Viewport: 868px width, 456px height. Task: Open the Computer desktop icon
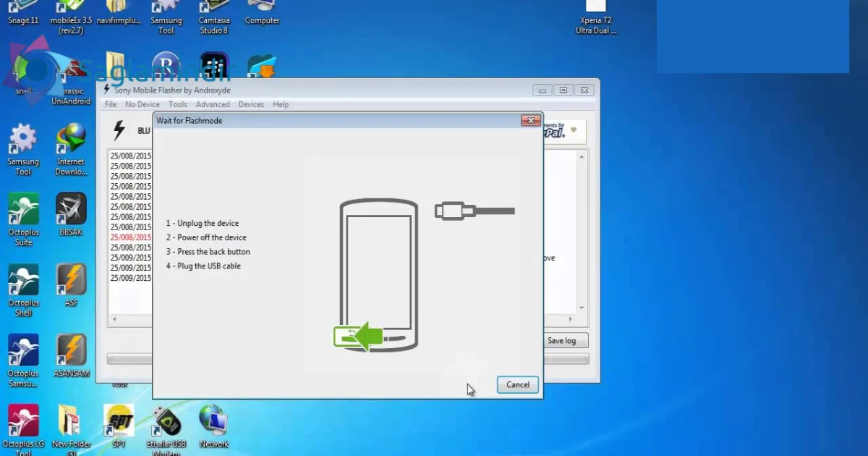click(262, 13)
